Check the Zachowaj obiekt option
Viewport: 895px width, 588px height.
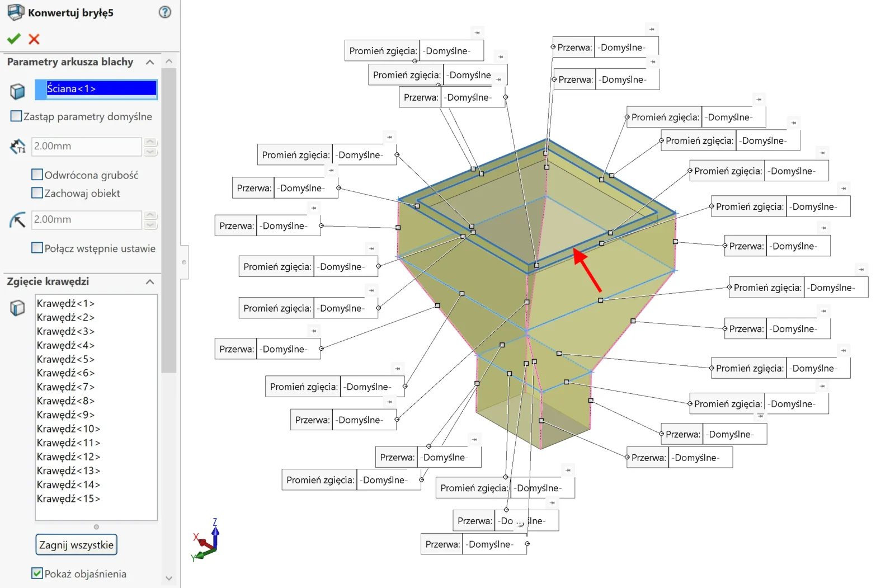click(x=37, y=193)
